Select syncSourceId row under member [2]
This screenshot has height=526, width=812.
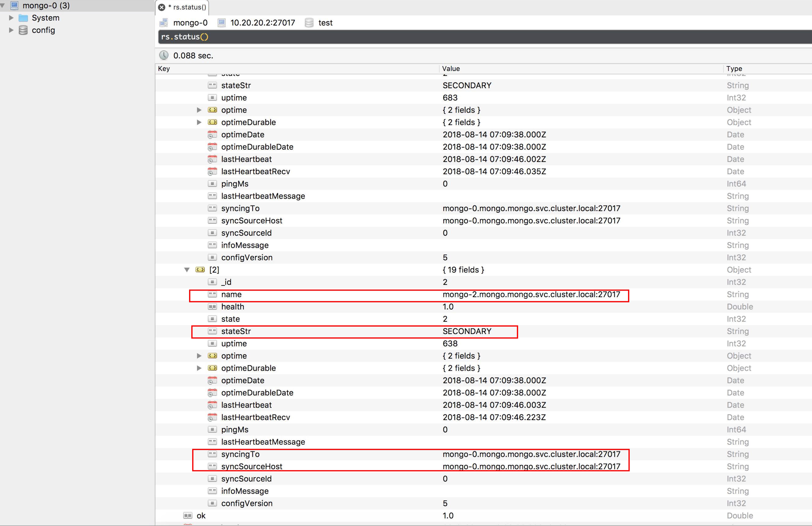pyautogui.click(x=483, y=479)
